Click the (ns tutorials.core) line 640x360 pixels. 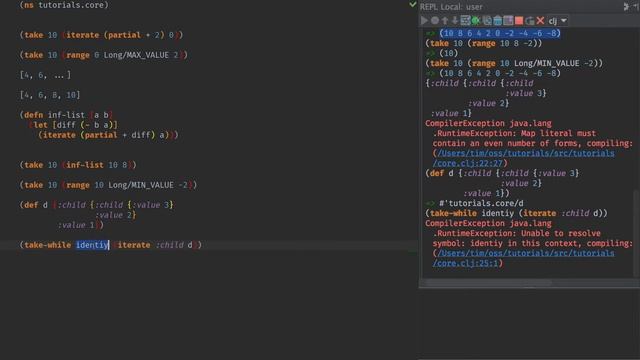coord(64,5)
